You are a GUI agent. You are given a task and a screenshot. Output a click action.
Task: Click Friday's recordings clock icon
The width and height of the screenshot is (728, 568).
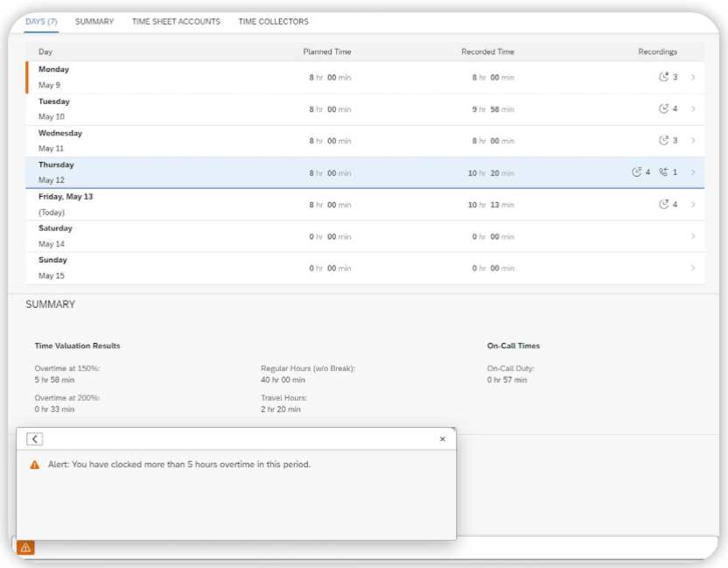(x=663, y=205)
